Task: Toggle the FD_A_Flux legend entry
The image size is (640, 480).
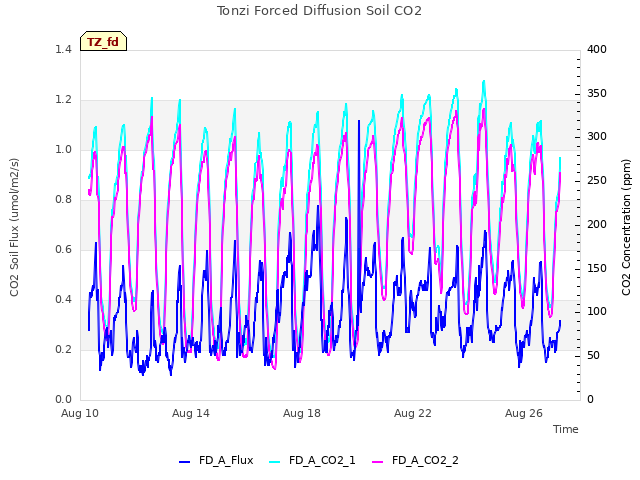Action: (216, 460)
